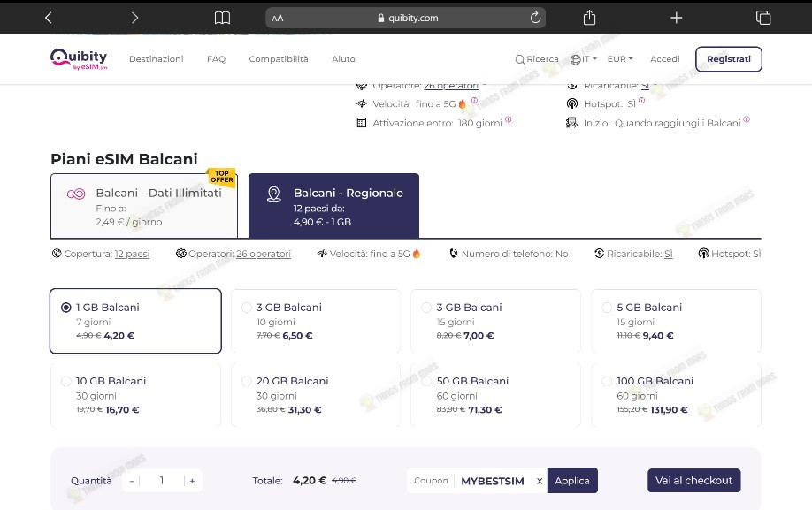Increase quantity with the plus button
This screenshot has height=510, width=812.
(x=192, y=481)
